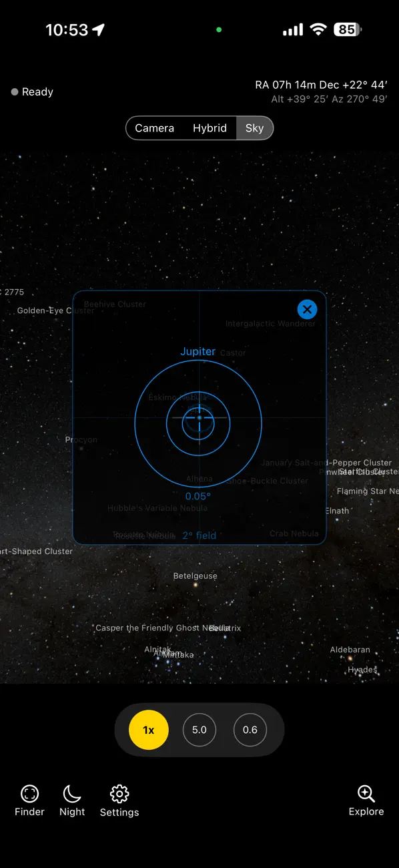
Task: Switch to Camera view tab
Action: click(x=154, y=128)
